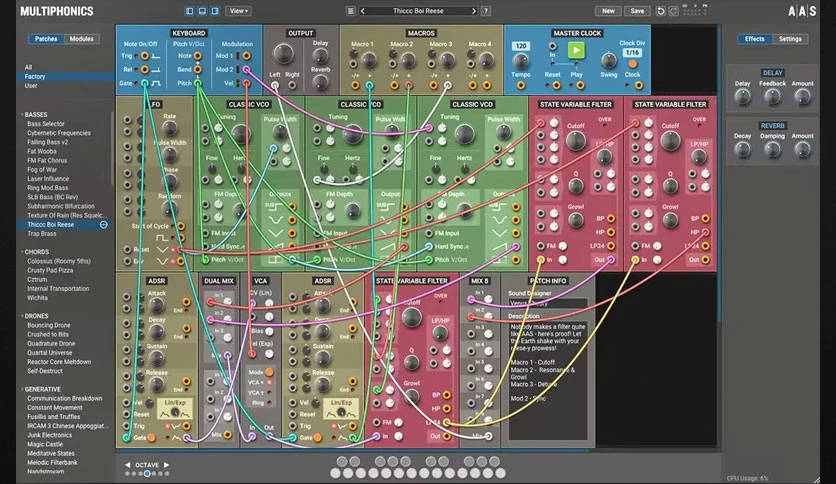Click the second State Variable Filter Out jack
This screenshot has width=836, height=484.
pos(705,260)
